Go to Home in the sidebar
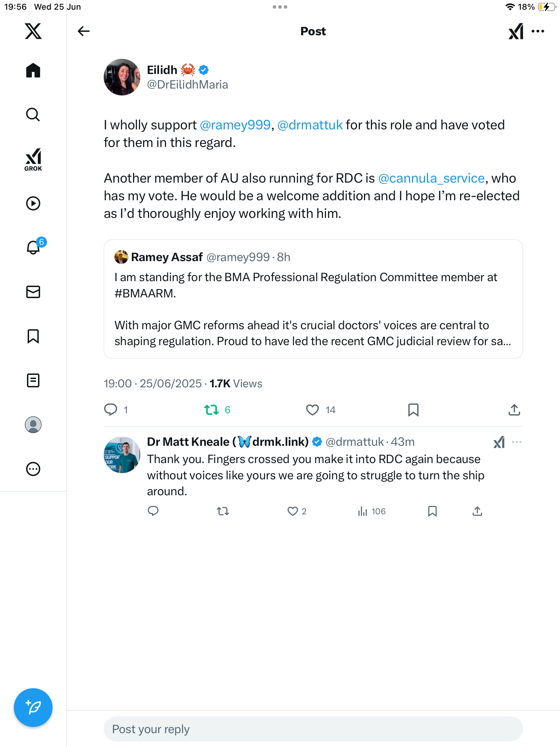This screenshot has height=747, width=560. point(33,70)
